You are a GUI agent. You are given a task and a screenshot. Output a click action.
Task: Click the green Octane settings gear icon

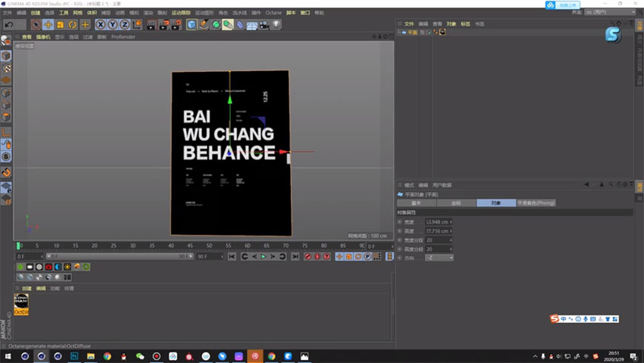(x=20, y=267)
